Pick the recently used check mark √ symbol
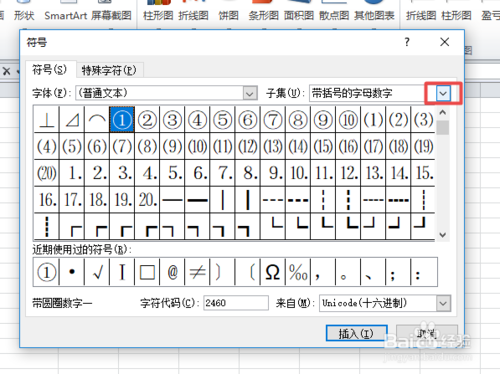This screenshot has width=500, height=374. tap(97, 272)
